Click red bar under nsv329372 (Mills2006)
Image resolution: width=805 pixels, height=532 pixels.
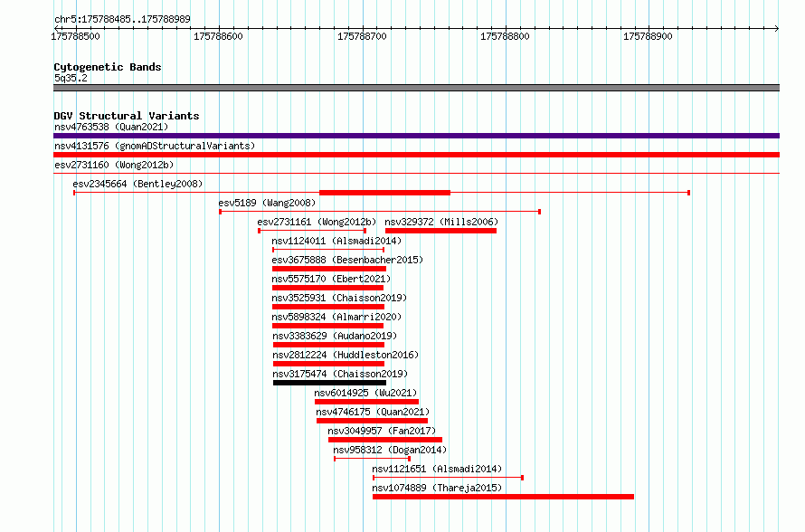click(x=441, y=231)
